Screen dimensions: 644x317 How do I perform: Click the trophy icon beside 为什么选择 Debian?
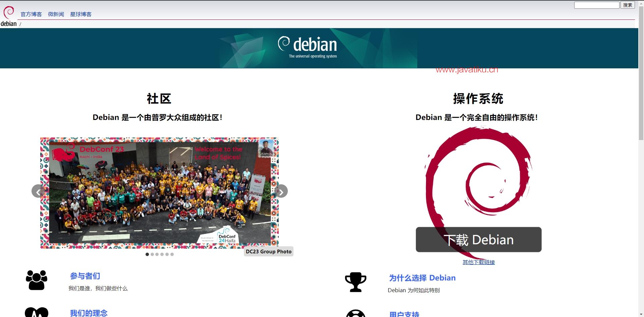[356, 282]
